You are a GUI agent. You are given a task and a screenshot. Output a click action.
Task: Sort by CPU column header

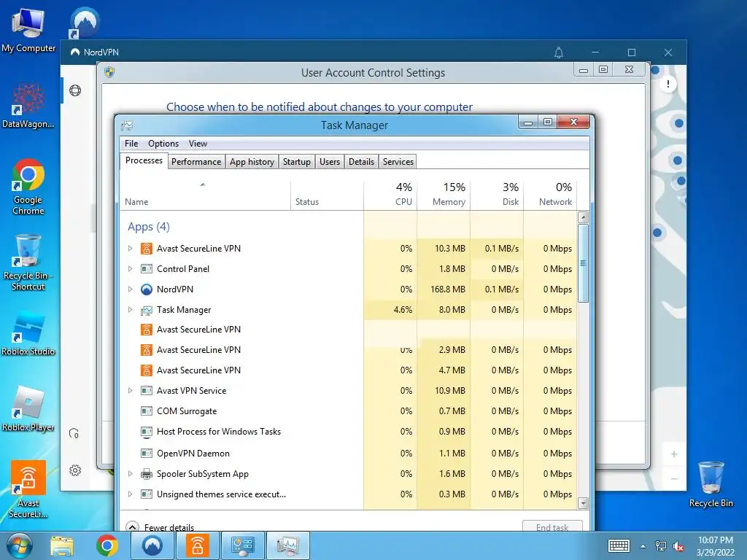click(390, 195)
